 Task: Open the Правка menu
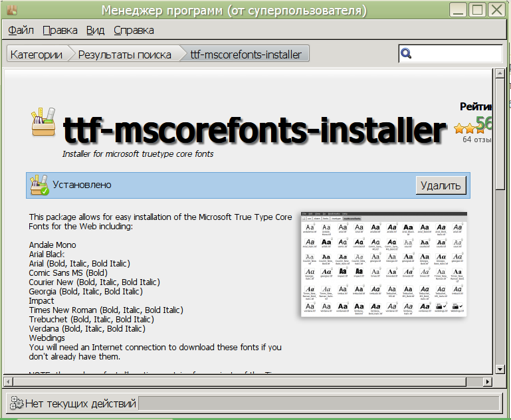click(x=60, y=31)
